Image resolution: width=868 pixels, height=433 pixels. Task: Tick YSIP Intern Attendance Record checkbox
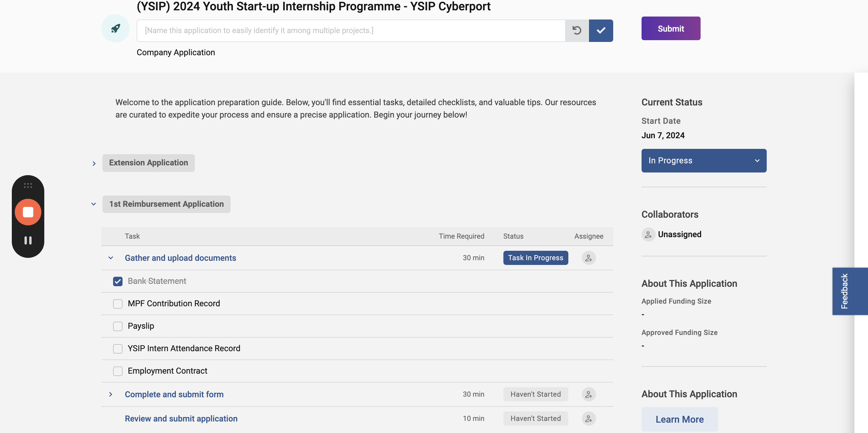point(118,348)
